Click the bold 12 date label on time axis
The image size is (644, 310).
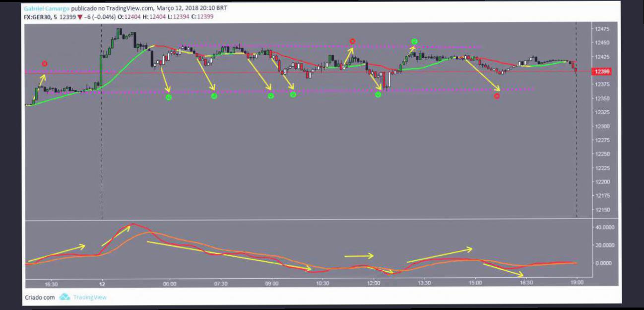click(102, 283)
